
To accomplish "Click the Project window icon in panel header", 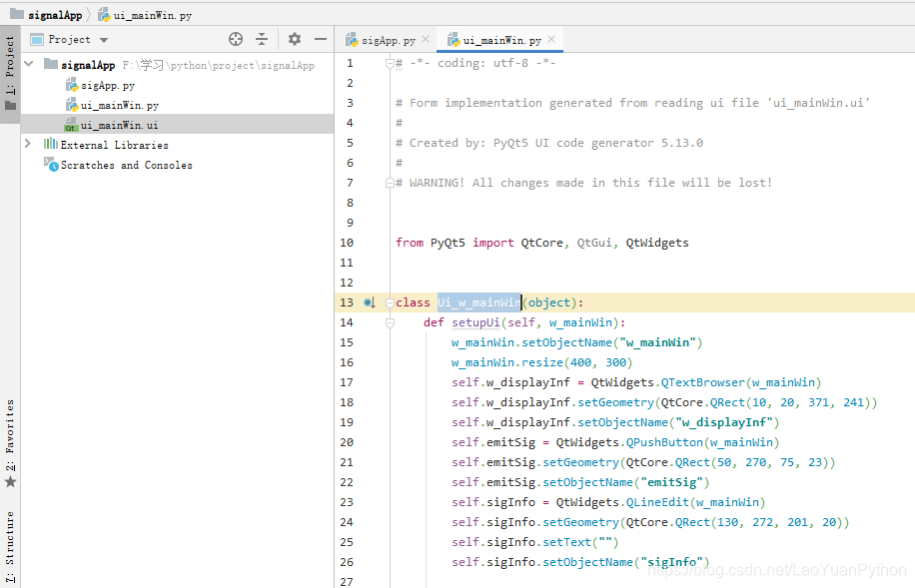I will tap(37, 40).
